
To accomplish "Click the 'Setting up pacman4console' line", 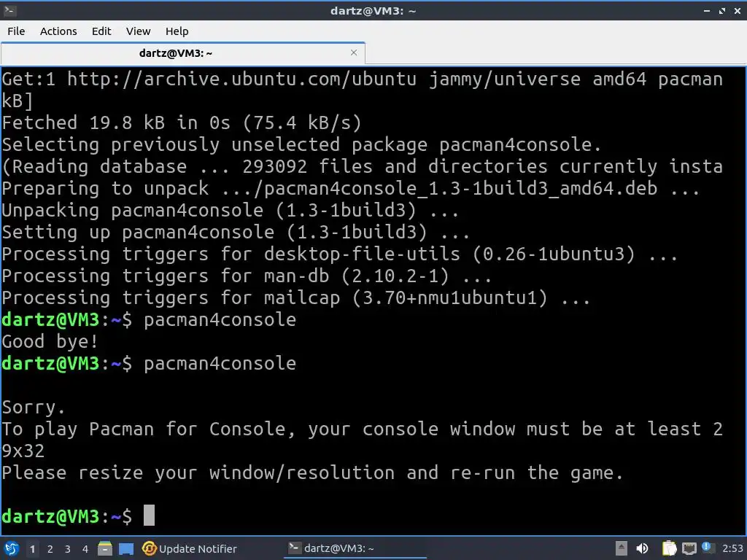I will click(x=236, y=232).
